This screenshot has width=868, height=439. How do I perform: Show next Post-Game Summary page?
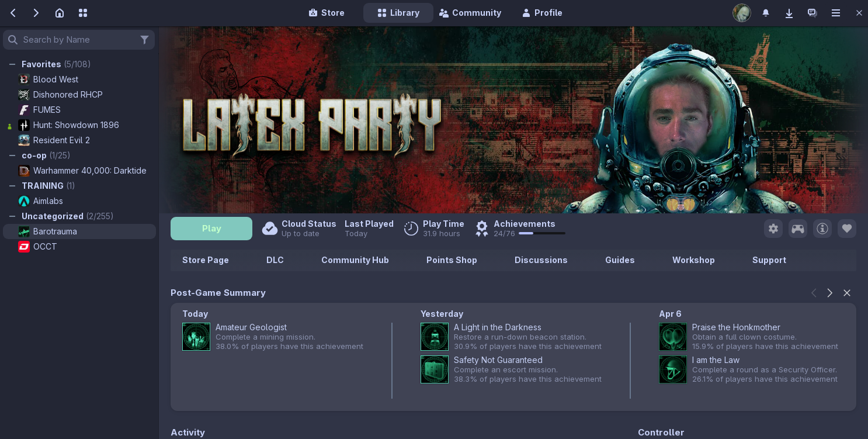[829, 293]
